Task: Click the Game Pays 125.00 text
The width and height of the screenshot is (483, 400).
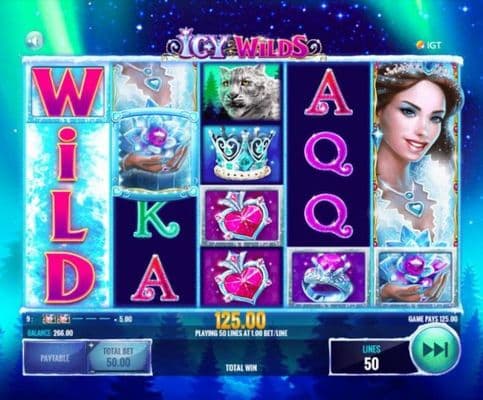Action: coord(432,319)
